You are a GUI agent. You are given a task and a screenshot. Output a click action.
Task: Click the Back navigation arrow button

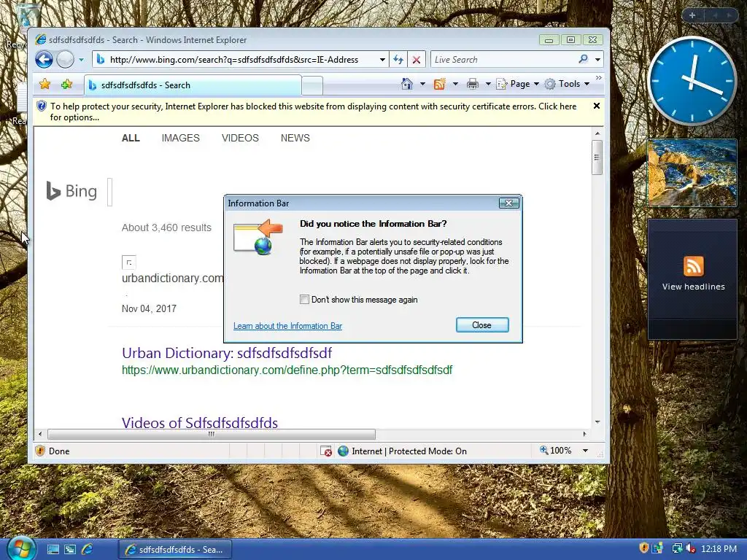click(x=44, y=60)
